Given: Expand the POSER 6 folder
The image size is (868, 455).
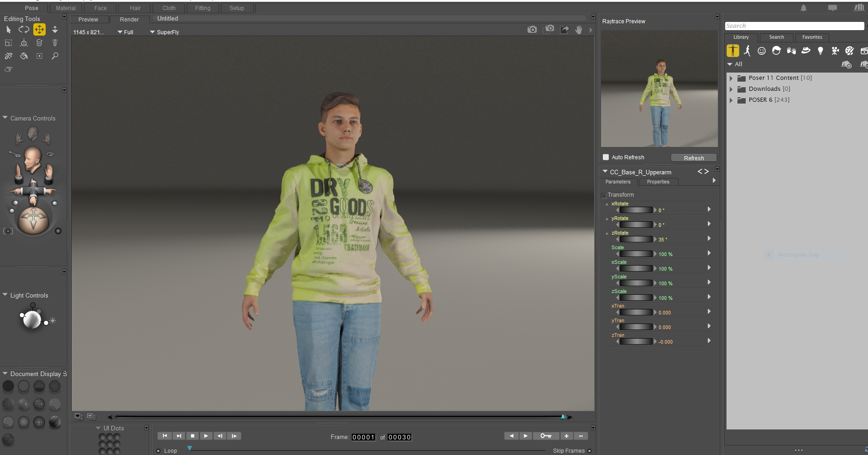Looking at the screenshot, I should [x=731, y=100].
